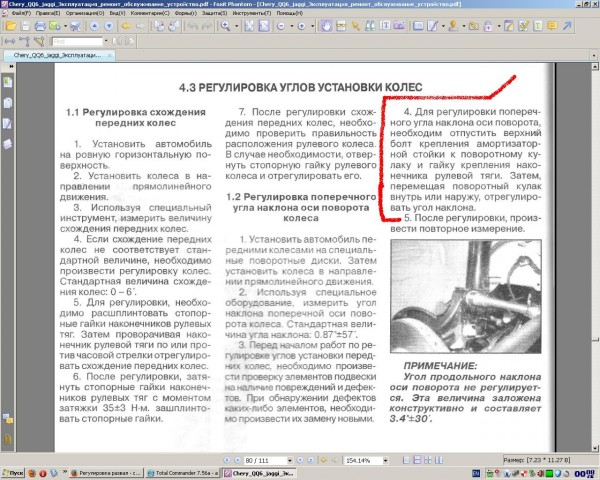Screen dimensions: 600x480
Task: Select the Hand tool
Action: point(326,26)
